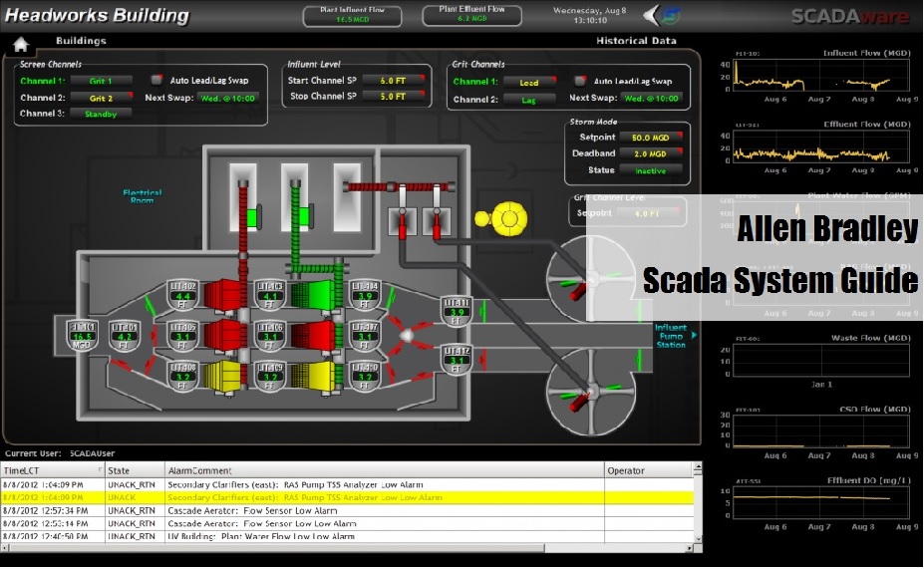This screenshot has height=569, width=924.
Task: Select the LIT-103 level gauge
Action: 270,295
